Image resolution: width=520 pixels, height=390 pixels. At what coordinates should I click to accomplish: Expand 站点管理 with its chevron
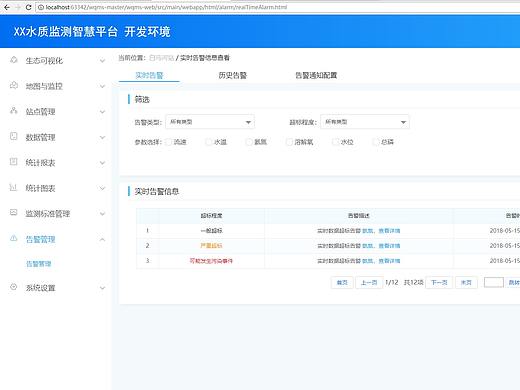[102, 112]
